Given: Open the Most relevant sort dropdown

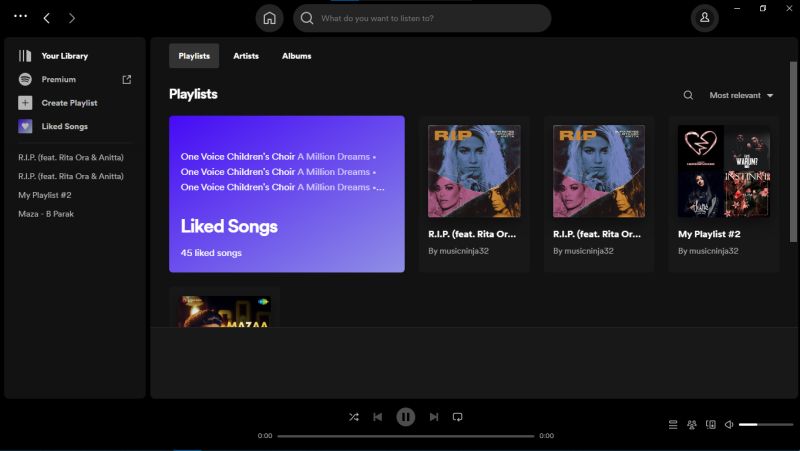Looking at the screenshot, I should pos(741,95).
